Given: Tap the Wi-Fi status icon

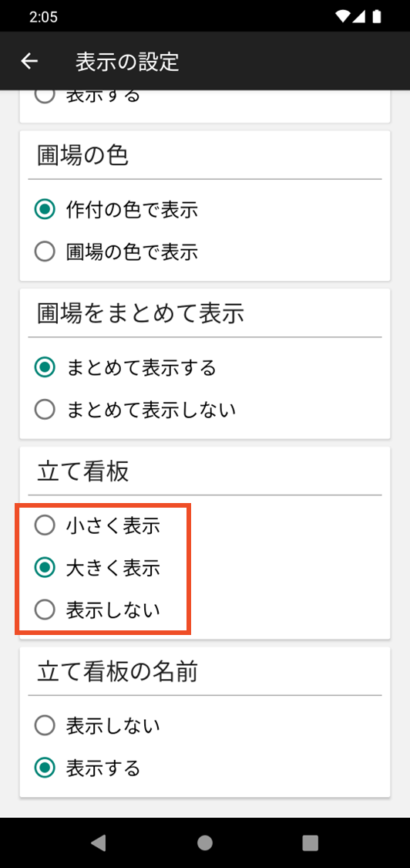Looking at the screenshot, I should pos(343,17).
